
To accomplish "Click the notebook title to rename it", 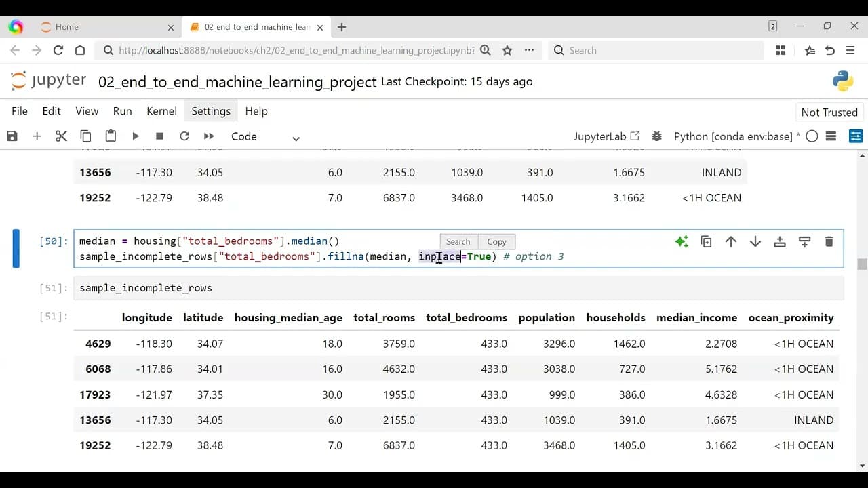I will pos(237,82).
